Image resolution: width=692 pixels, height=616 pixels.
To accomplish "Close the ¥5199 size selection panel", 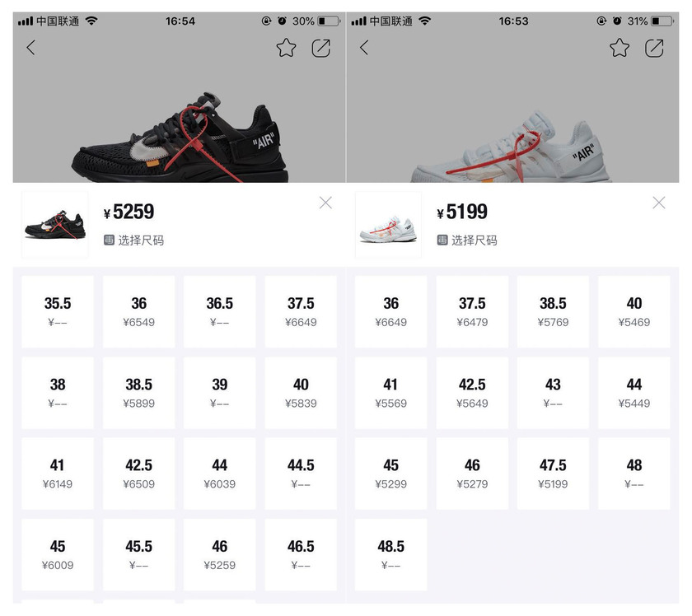I will coord(659,203).
